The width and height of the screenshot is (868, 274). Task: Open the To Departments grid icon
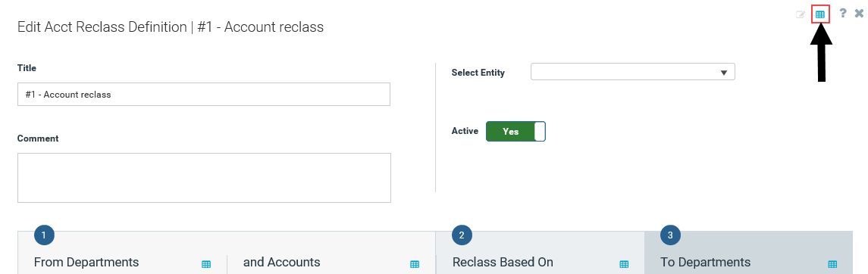point(832,264)
